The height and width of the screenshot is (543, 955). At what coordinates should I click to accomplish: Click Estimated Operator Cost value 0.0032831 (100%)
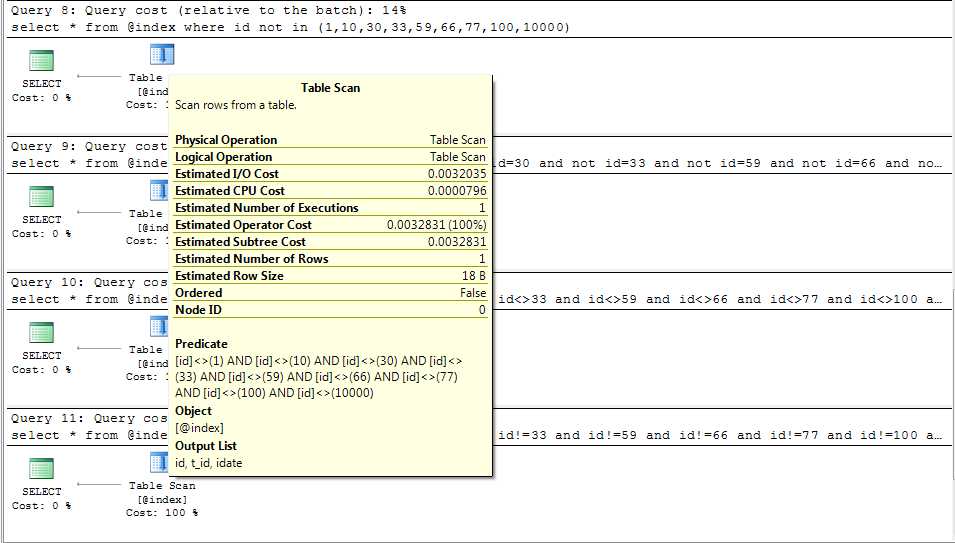pos(437,225)
